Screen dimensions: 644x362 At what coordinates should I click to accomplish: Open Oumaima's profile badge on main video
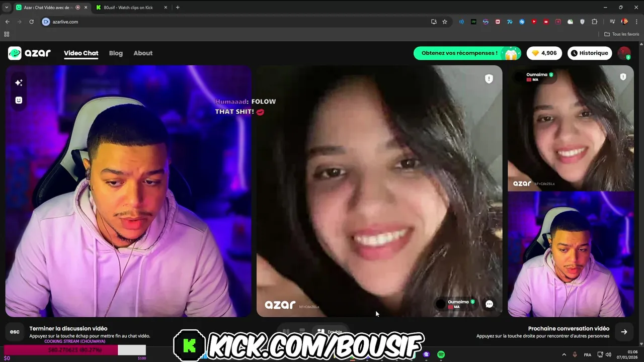pyautogui.click(x=457, y=304)
